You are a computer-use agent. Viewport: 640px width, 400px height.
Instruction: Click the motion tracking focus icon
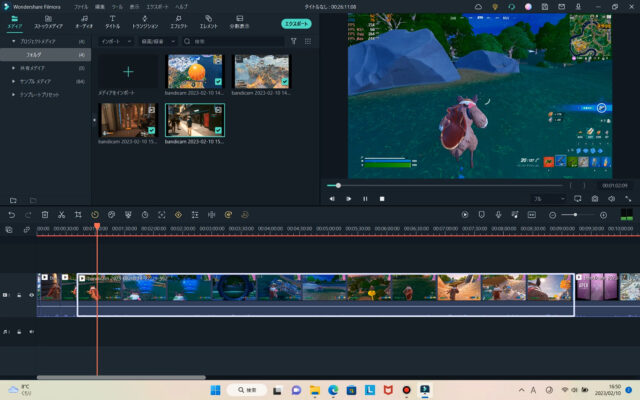click(162, 215)
